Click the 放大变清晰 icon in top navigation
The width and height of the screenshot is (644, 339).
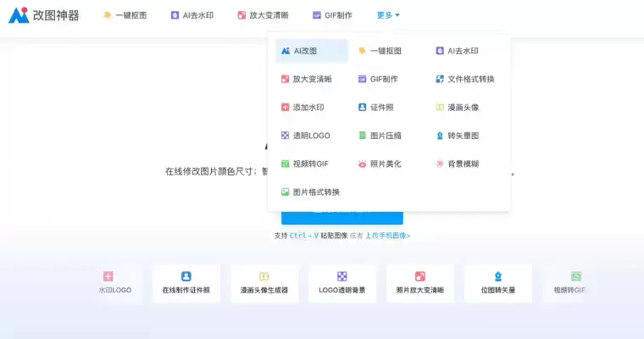pos(241,15)
